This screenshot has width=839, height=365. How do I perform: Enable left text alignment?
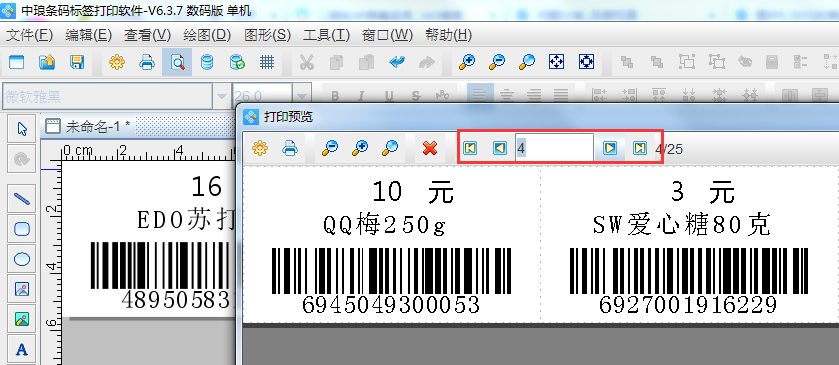480,96
